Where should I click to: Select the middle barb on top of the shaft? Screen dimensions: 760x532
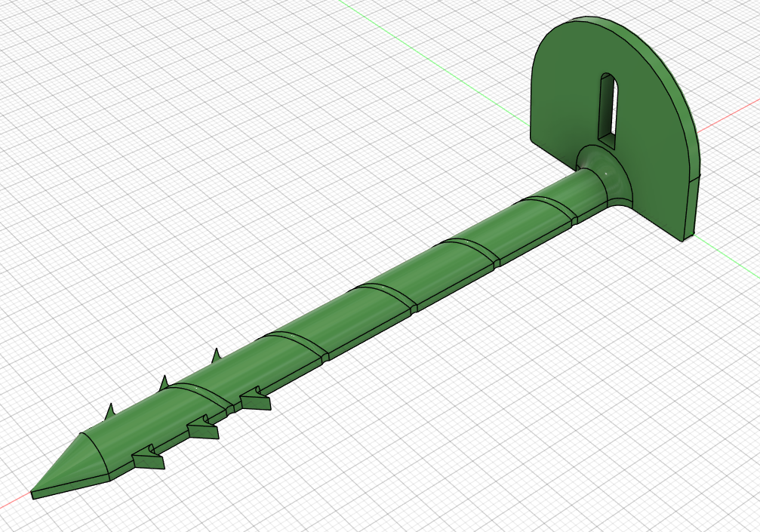click(x=164, y=383)
